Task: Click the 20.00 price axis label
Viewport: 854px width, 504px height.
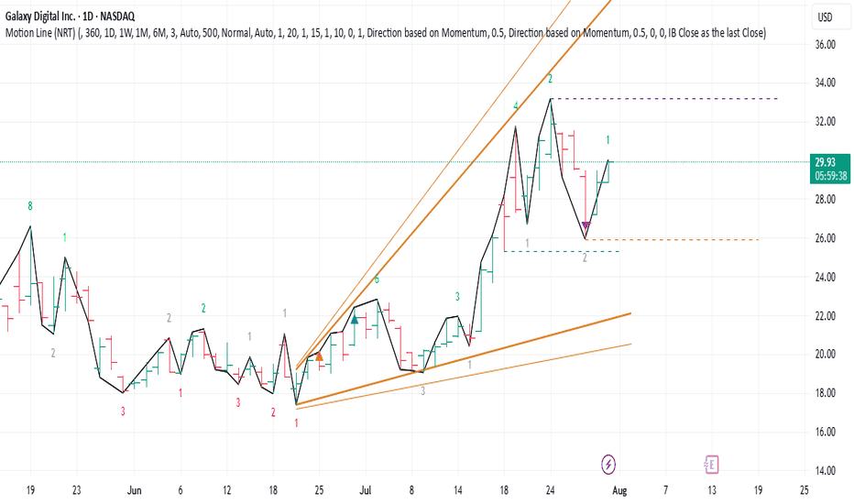Action: [825, 354]
